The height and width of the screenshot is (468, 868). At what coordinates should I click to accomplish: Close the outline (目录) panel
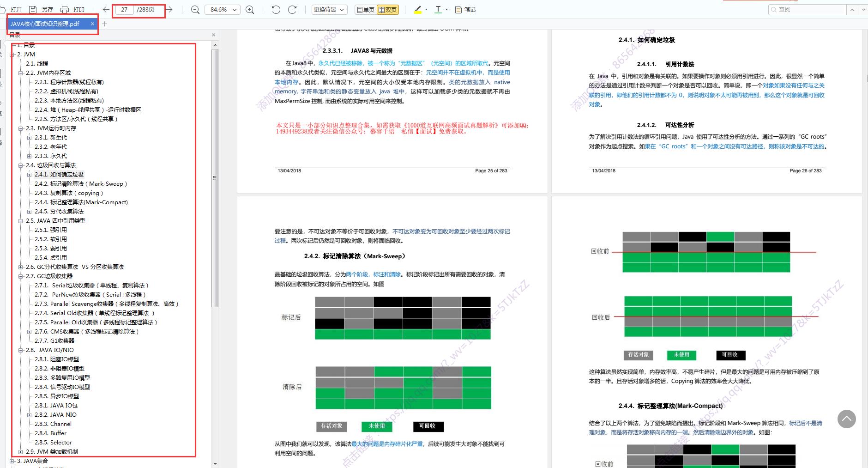coord(213,35)
